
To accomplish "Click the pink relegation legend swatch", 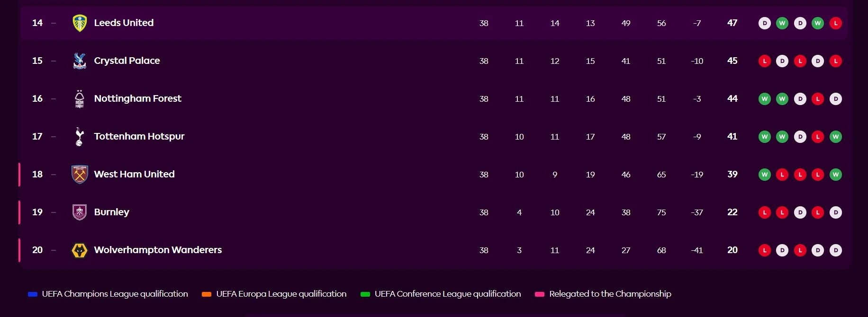I will 540,294.
